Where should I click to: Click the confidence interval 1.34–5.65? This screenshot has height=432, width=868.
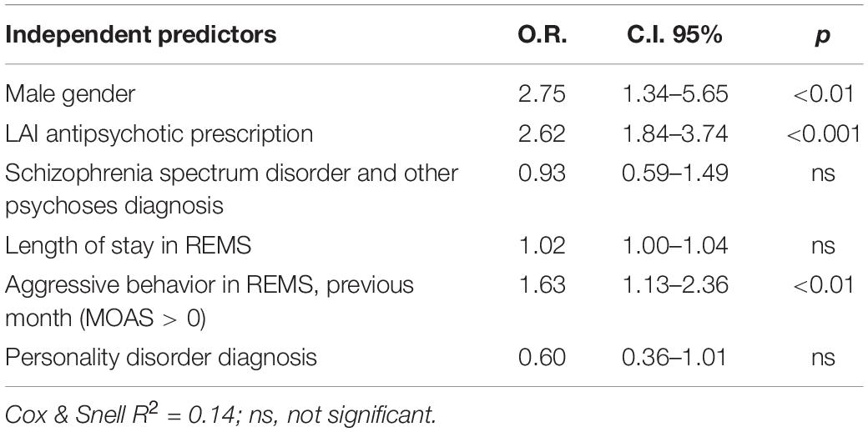point(675,94)
